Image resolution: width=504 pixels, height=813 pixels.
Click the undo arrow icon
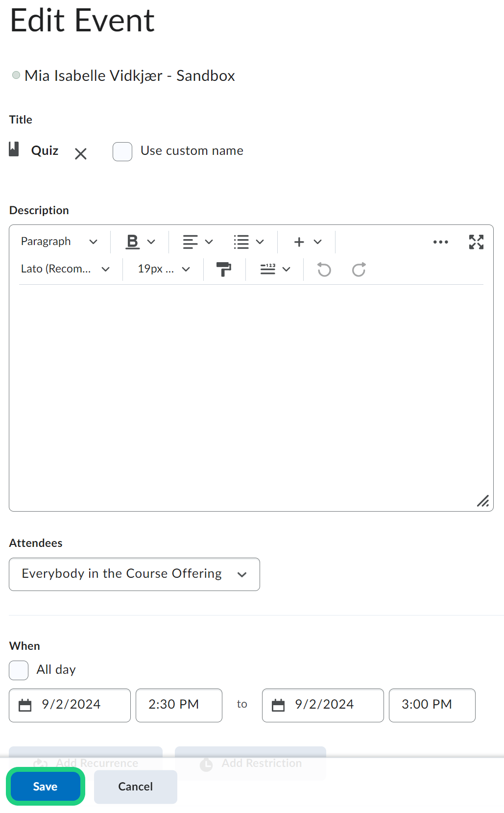click(x=324, y=270)
